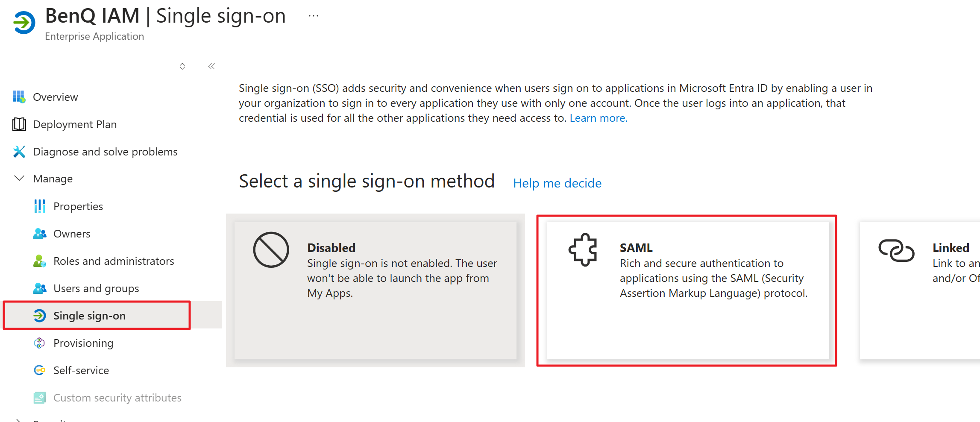Screen dimensions: 980x422
Task: Click the Roles and administrators icon
Action: coord(39,261)
